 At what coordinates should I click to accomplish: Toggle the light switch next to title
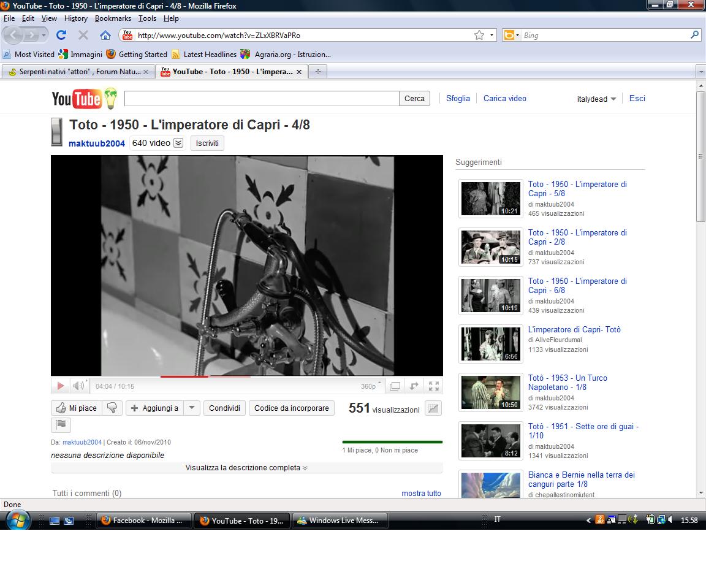57,132
